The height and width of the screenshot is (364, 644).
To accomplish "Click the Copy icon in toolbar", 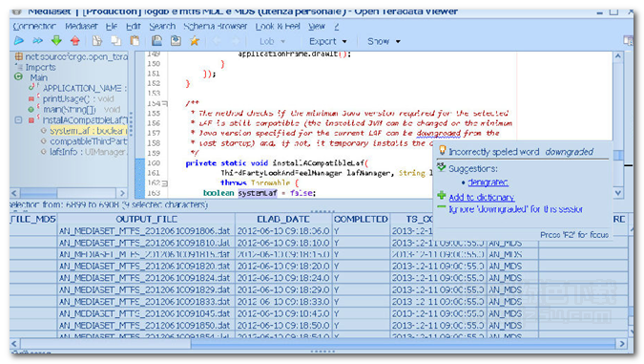I will tap(115, 41).
